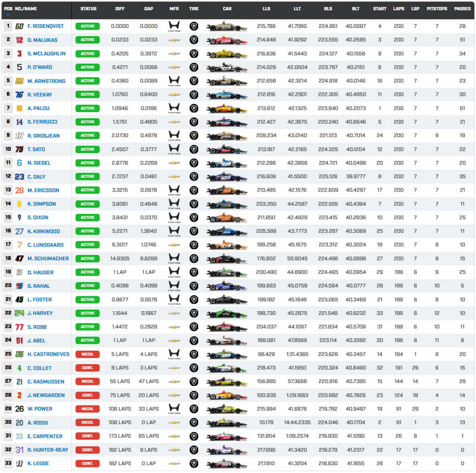Select Daly's best lap time 39.9777
Screen dimensions: 476x473
click(x=356, y=176)
